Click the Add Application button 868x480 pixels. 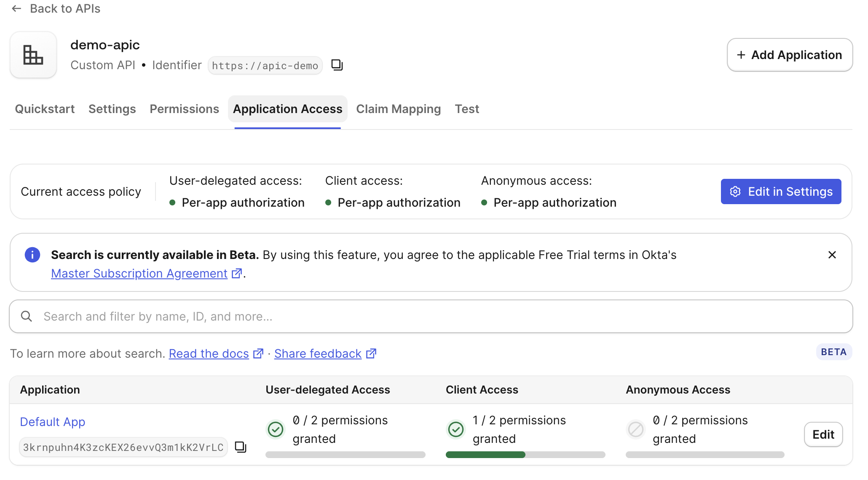coord(790,55)
